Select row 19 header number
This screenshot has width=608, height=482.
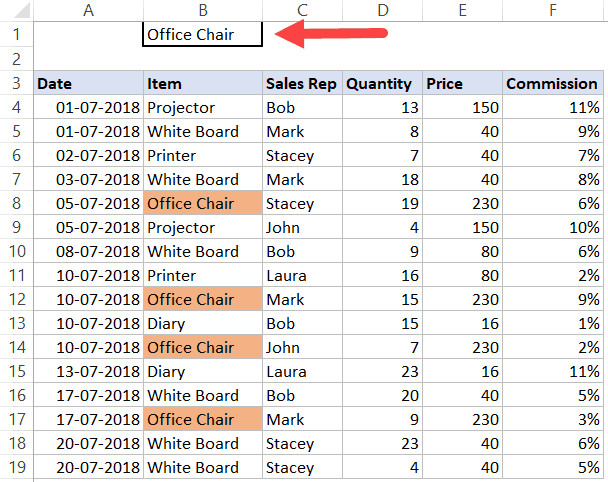(x=16, y=467)
